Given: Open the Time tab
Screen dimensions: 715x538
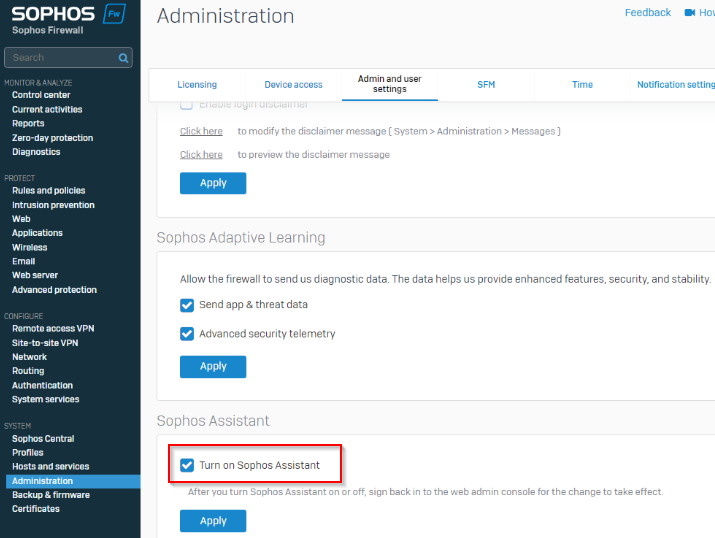Looking at the screenshot, I should (x=582, y=85).
